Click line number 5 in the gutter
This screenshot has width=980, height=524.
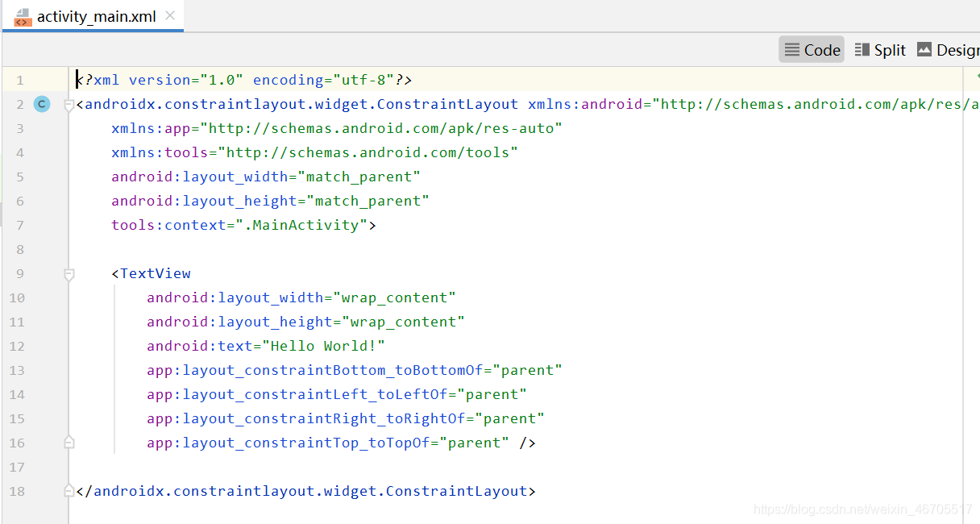tap(20, 177)
